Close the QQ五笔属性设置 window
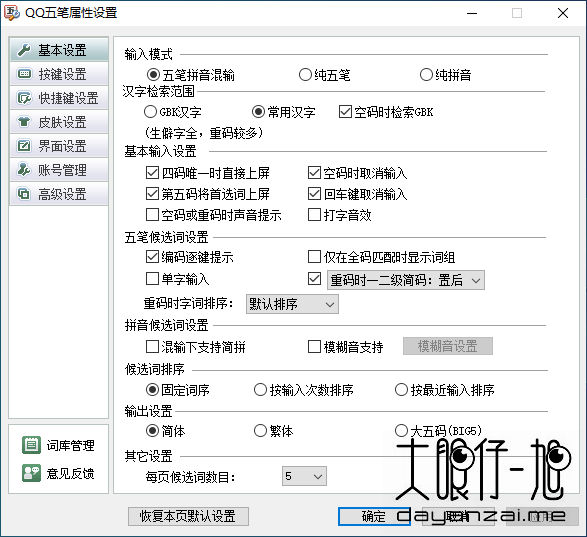587x537 pixels. (563, 13)
